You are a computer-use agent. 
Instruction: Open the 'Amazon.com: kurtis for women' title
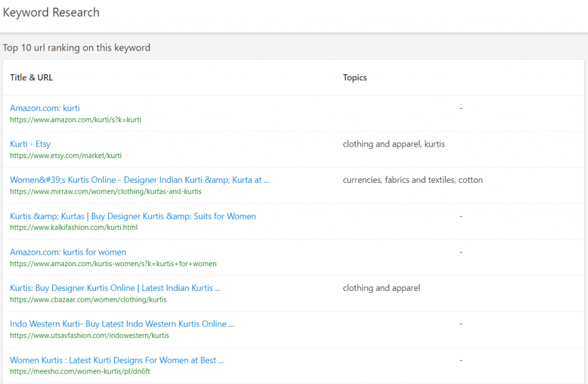coord(68,252)
